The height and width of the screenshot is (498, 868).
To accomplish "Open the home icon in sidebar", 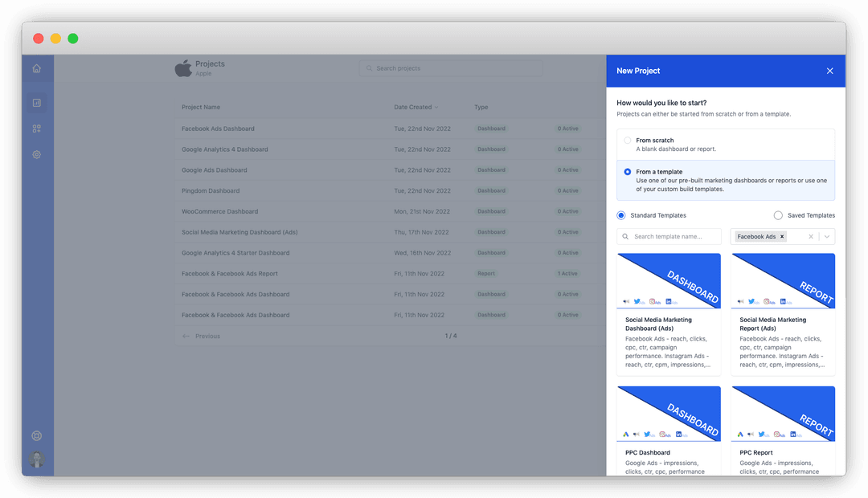I will [36, 68].
